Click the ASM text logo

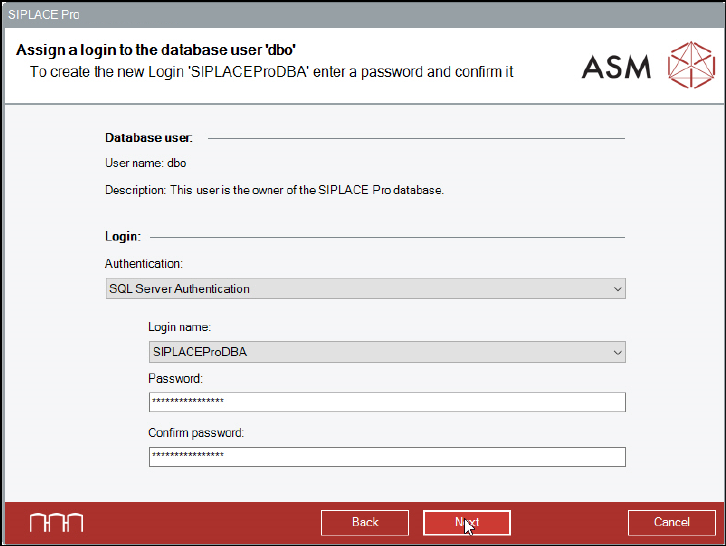tap(616, 67)
